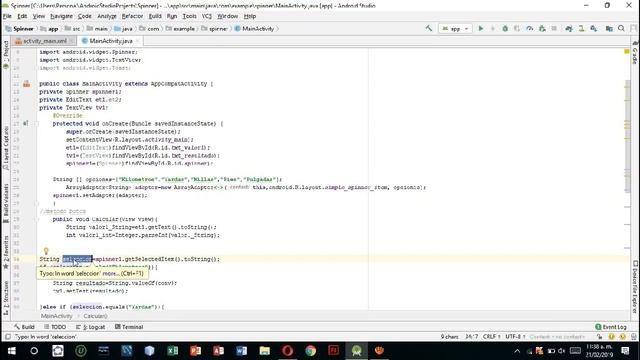The image size is (640, 360).
Task: Click the Search Everywhere magnifier icon
Action: pos(621,28)
